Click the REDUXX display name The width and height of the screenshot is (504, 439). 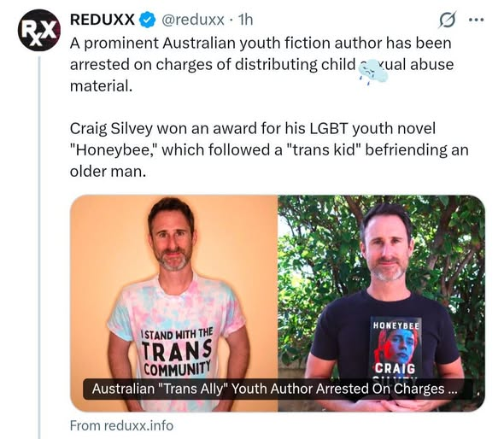103,20
